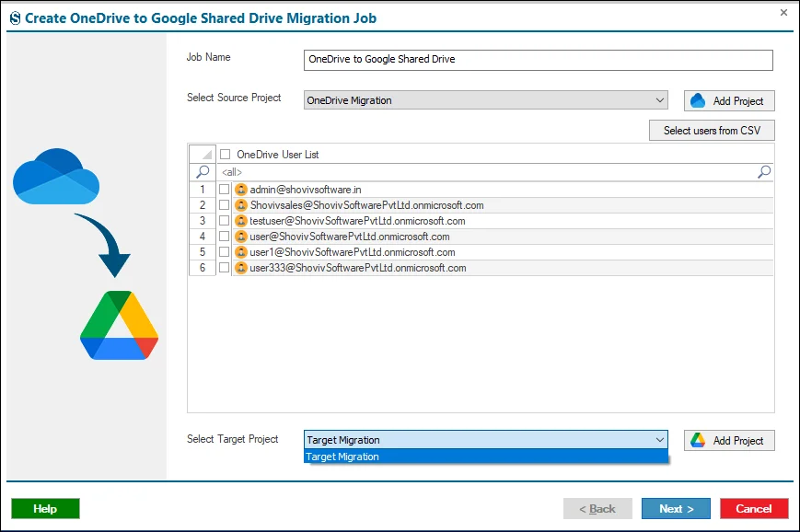Close the dialog with the X button

pos(783,13)
